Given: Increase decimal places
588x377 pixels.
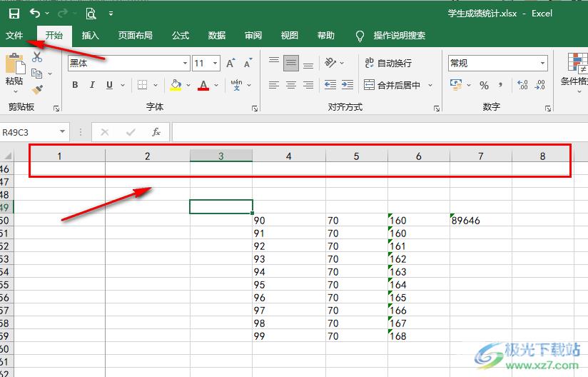Looking at the screenshot, I should point(522,85).
